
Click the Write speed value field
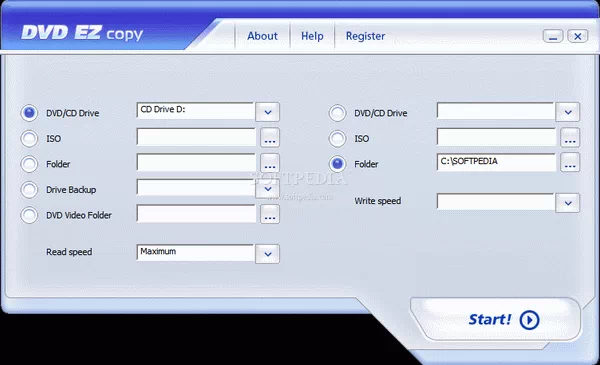[x=496, y=201]
